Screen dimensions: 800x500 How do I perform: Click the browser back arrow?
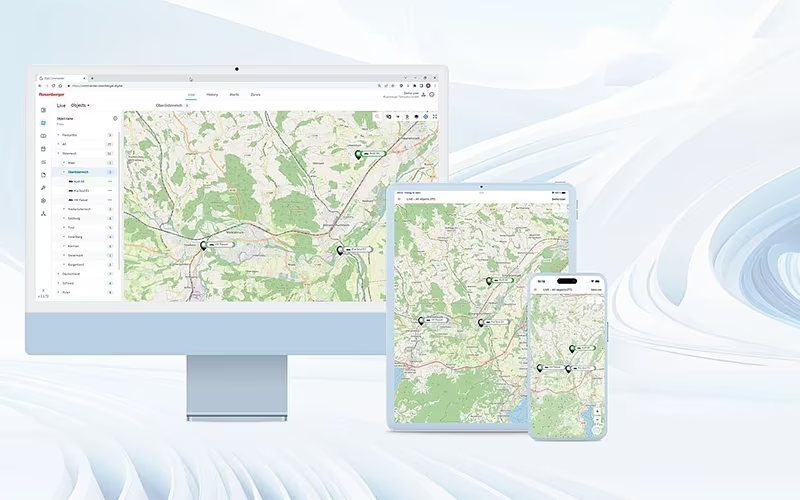pyautogui.click(x=40, y=86)
